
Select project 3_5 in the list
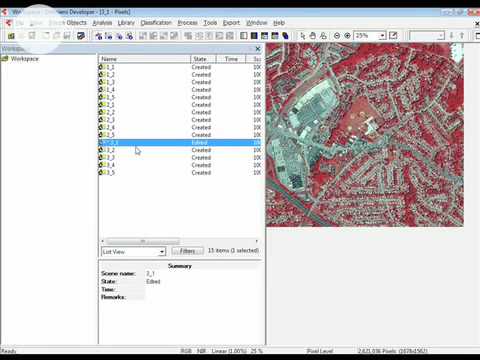click(179, 173)
